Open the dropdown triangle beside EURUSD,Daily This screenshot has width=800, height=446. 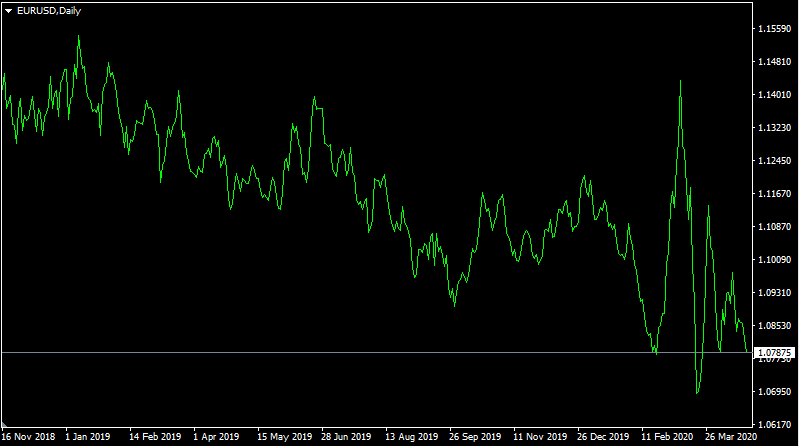point(9,11)
